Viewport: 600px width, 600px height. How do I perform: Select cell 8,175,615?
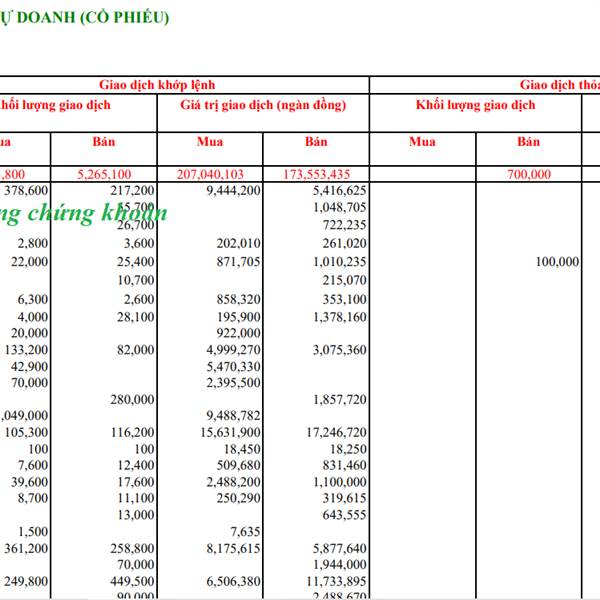pos(233,549)
